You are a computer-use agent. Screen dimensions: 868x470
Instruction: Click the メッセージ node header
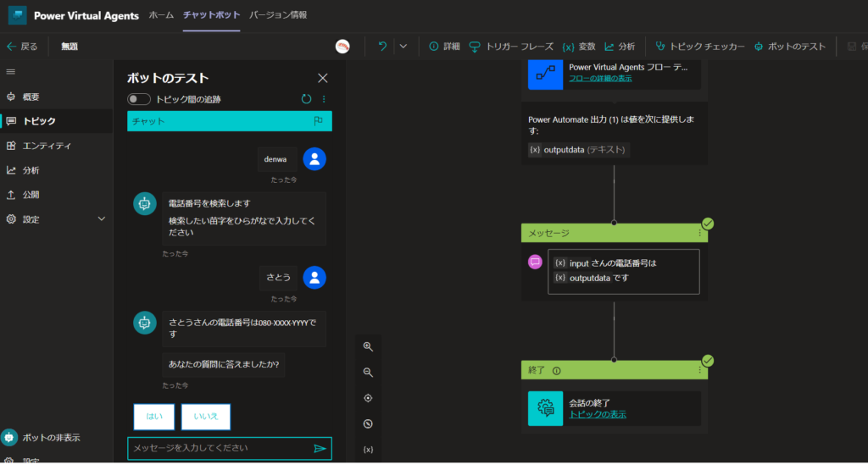pyautogui.click(x=615, y=234)
